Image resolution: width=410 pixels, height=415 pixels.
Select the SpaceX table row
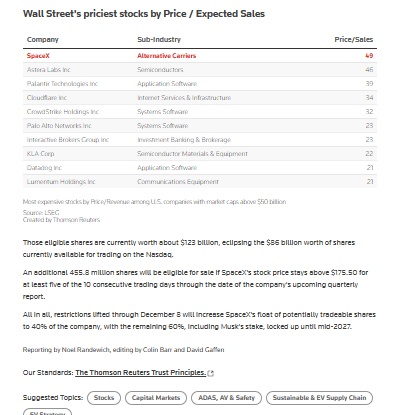(x=200, y=56)
